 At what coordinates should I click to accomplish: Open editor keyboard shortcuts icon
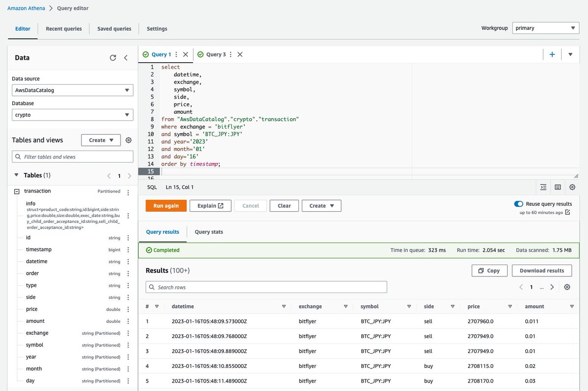pos(558,187)
